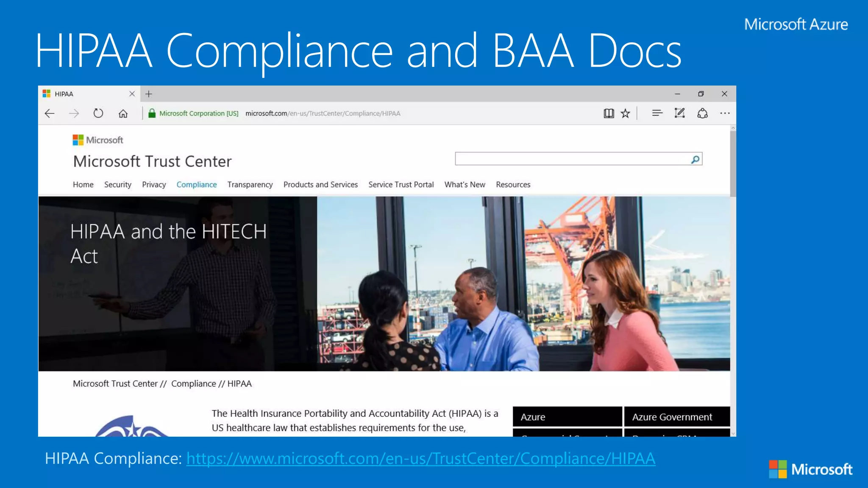Click the HIPAA and HITECH hero image

tap(384, 284)
